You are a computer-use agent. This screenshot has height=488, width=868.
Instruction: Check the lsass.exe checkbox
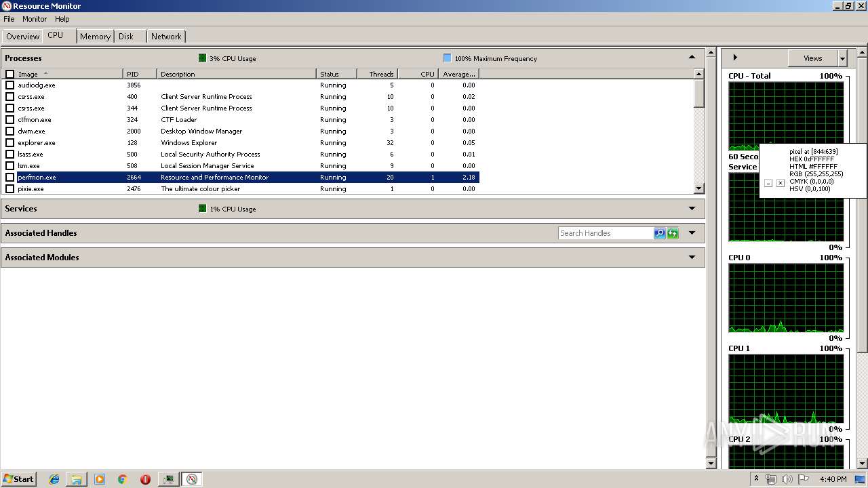click(x=9, y=155)
